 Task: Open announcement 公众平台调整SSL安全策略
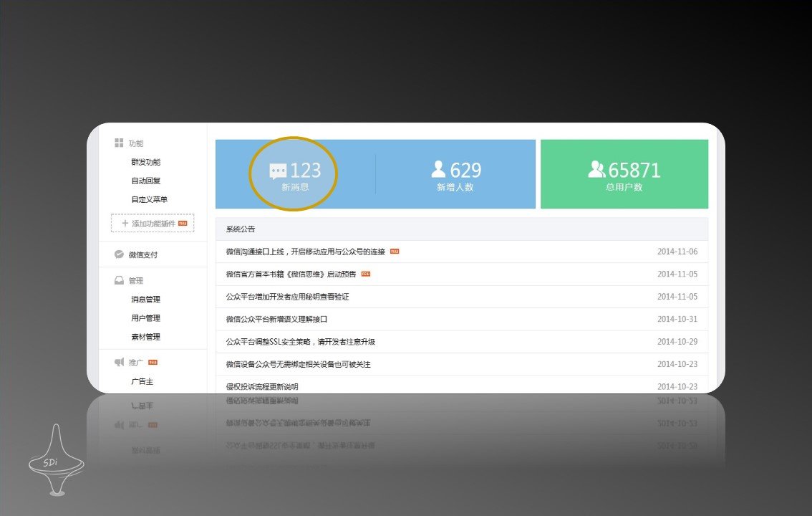point(300,342)
